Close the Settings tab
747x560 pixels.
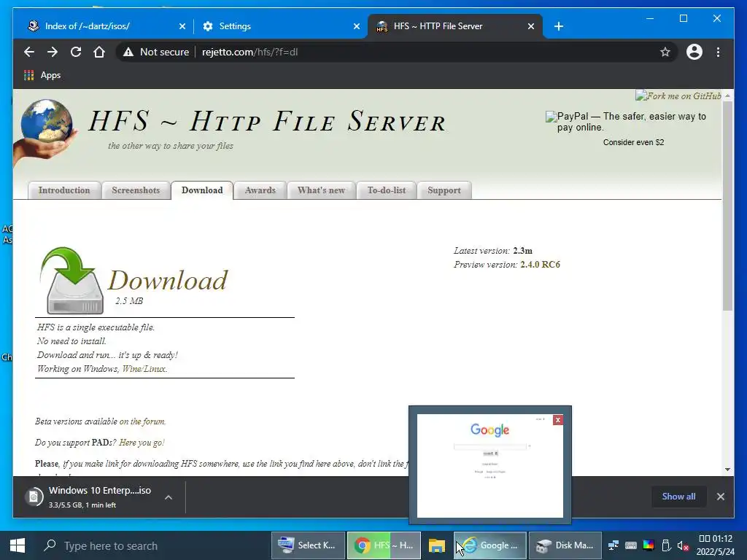tap(356, 26)
